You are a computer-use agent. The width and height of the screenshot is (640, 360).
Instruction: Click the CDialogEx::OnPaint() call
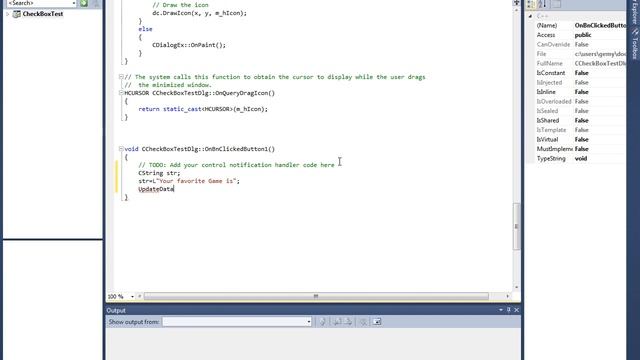pyautogui.click(x=189, y=45)
